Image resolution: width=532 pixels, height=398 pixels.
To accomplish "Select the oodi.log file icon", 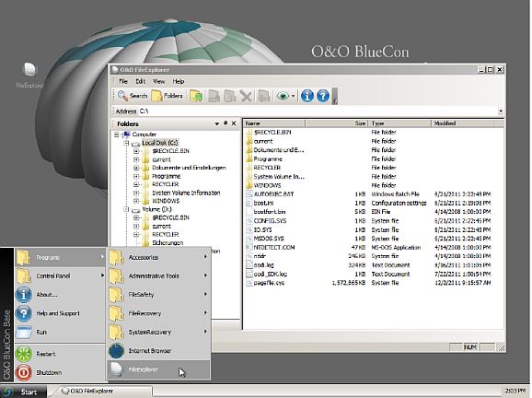I will (x=249, y=265).
